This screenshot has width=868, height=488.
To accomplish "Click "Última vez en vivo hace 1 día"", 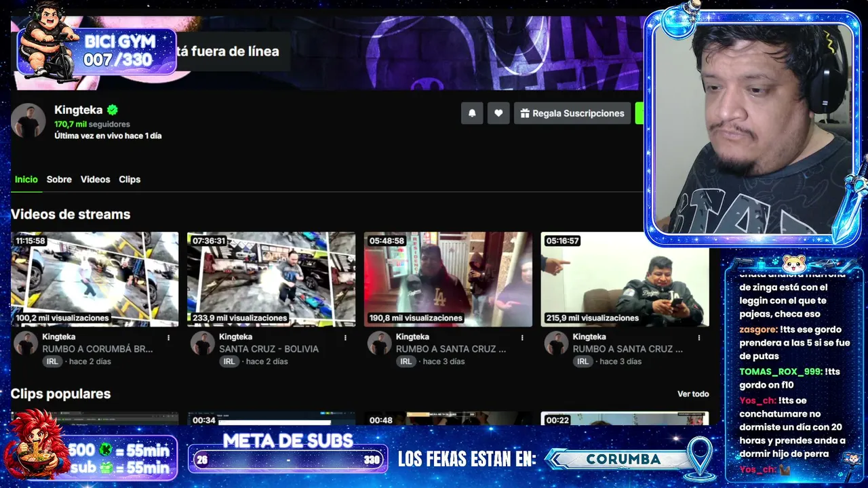I will pos(108,136).
